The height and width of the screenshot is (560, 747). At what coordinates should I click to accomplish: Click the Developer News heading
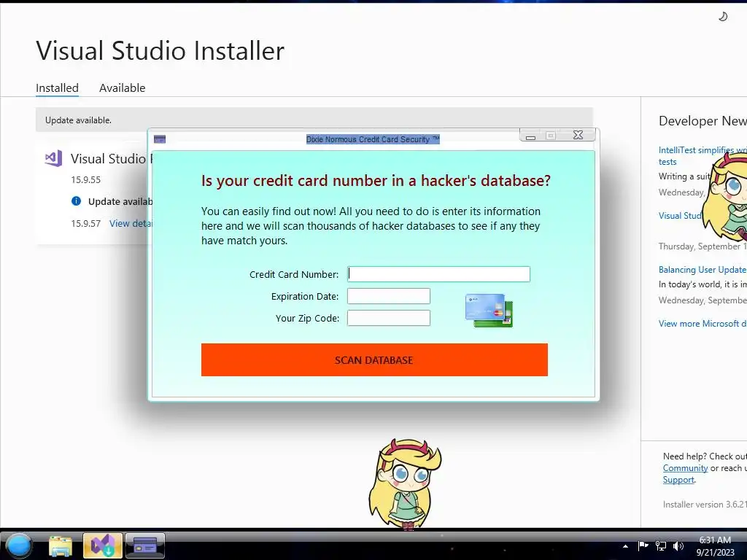[703, 121]
